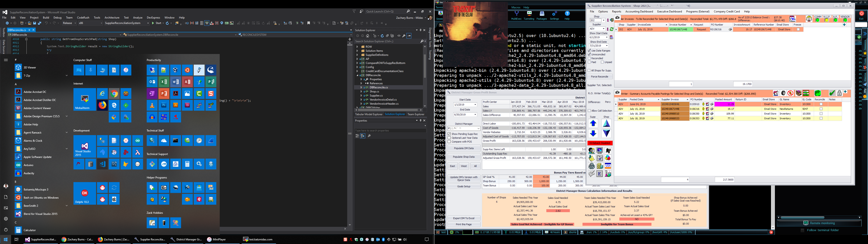This screenshot has width=868, height=244.
Task: Click the Shop up triangle arrow
Action: (x=606, y=123)
